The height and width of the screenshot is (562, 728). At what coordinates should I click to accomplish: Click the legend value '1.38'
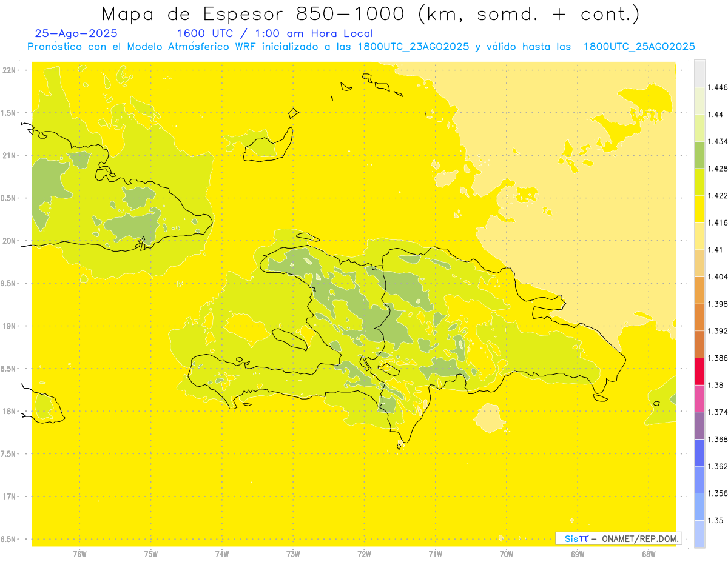(715, 385)
